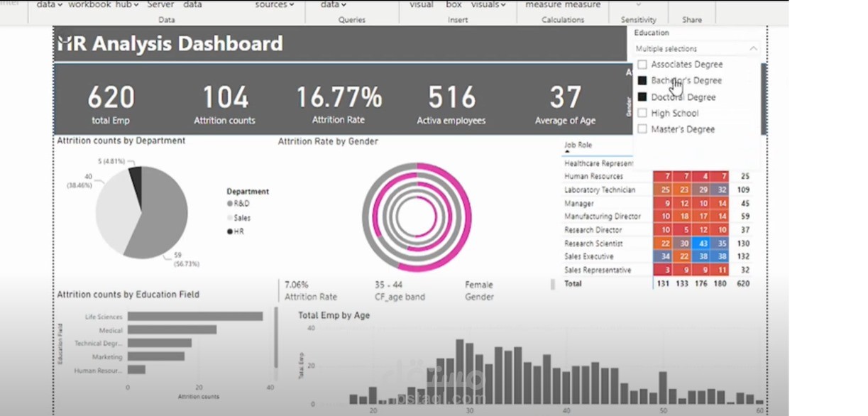Select the Sales legend item
Image resolution: width=868 pixels, height=416 pixels.
(x=238, y=218)
